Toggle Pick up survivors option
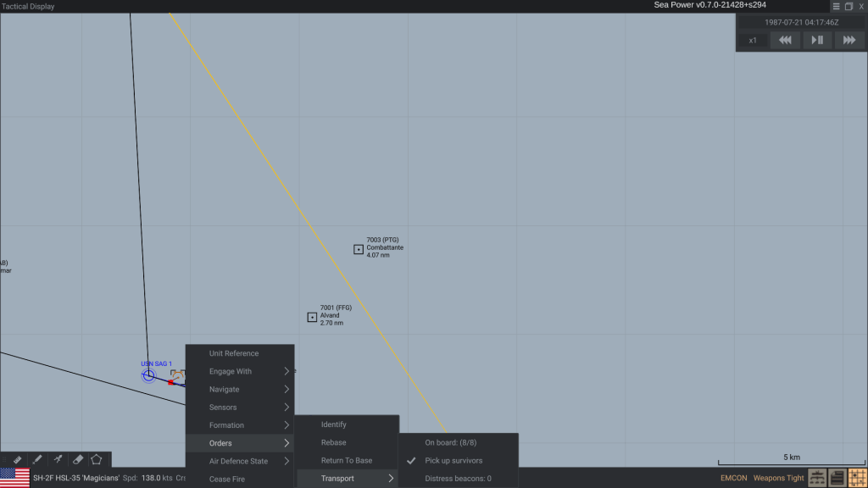868x488 pixels. [453, 461]
